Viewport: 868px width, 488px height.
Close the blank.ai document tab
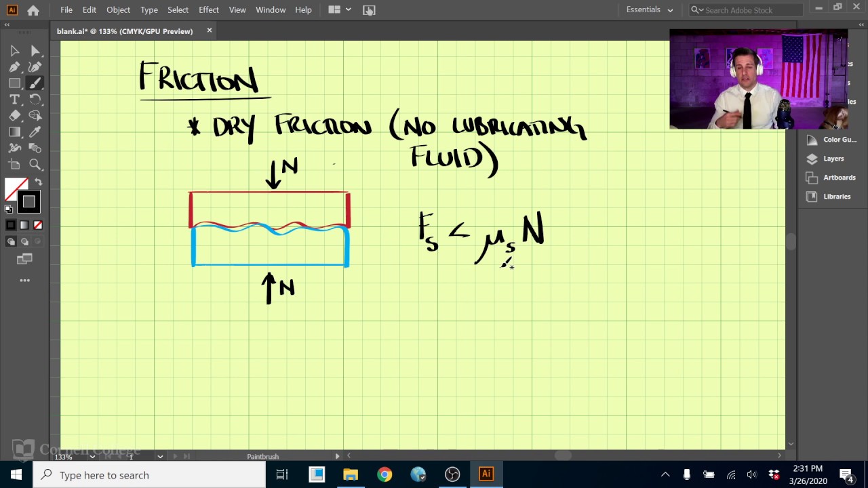click(x=210, y=30)
